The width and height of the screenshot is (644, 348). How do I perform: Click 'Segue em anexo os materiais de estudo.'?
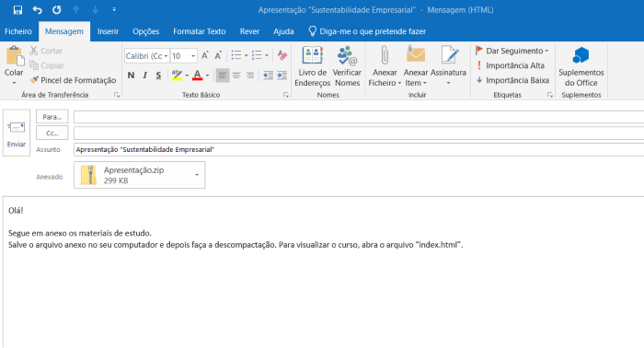[80, 233]
